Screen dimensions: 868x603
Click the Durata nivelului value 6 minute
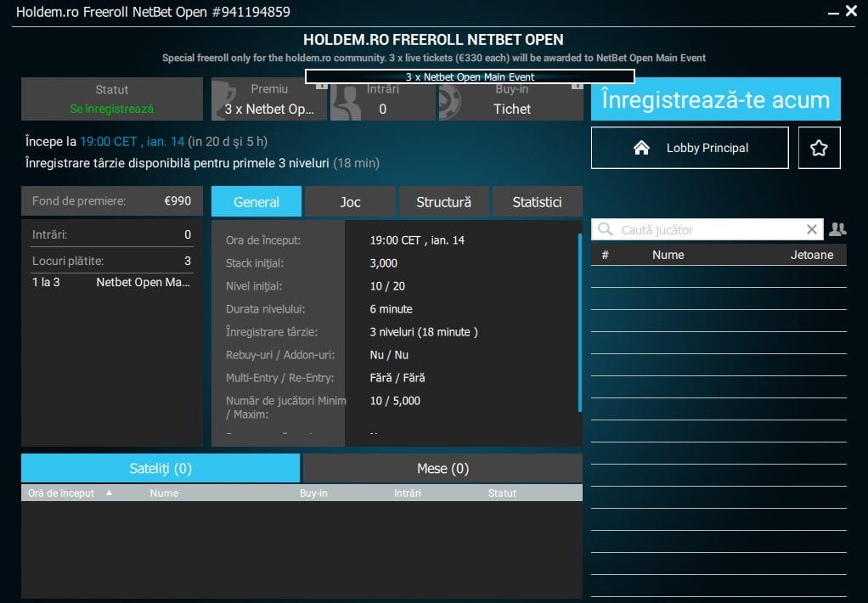point(391,309)
